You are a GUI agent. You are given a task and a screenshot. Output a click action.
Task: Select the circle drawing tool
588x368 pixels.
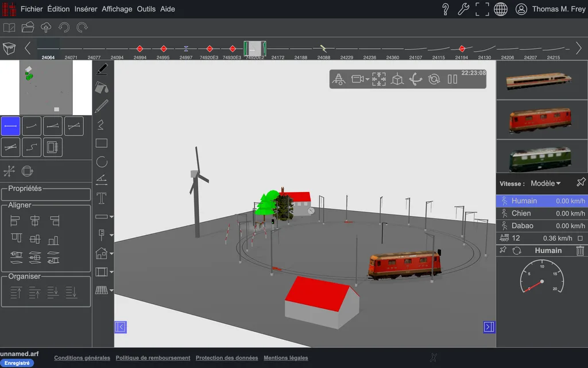coord(102,162)
